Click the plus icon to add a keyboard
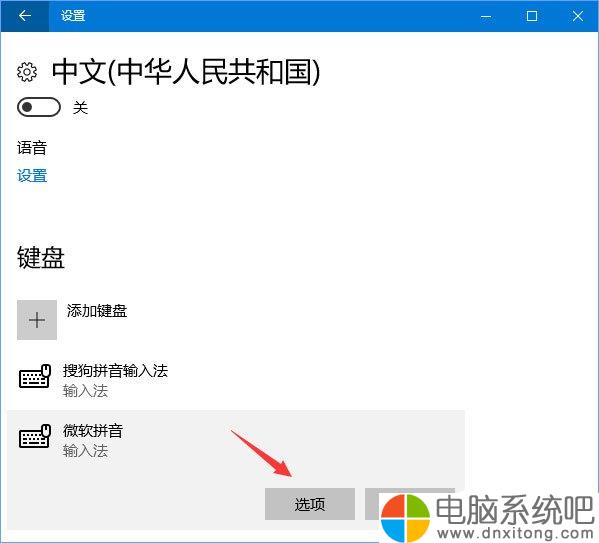This screenshot has width=599, height=543. 37,320
